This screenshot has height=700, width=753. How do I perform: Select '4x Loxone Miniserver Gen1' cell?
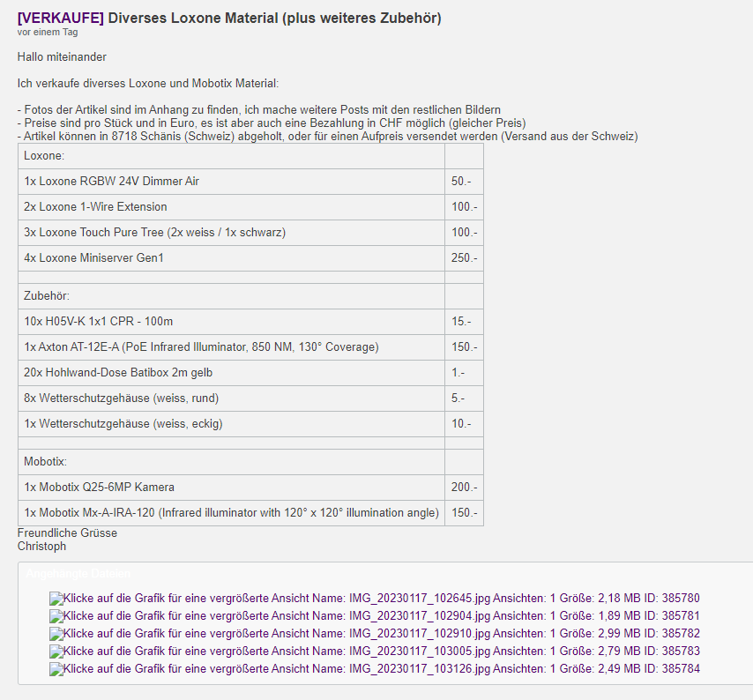point(232,257)
